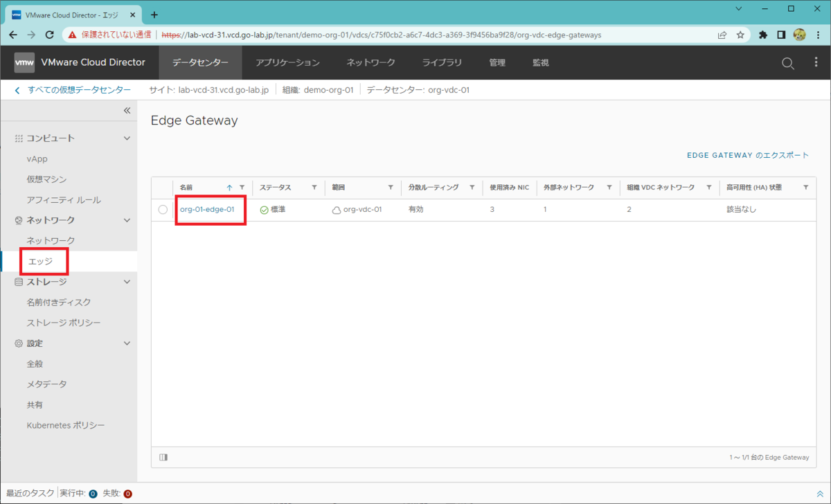Screen dimensions: 831x504
Task: Click the 最近のタスク label in bottom bar
Action: coord(28,494)
